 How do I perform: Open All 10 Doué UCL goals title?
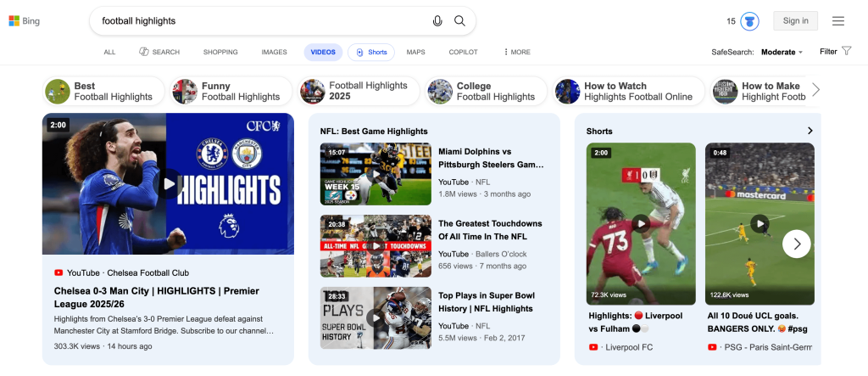pos(757,323)
